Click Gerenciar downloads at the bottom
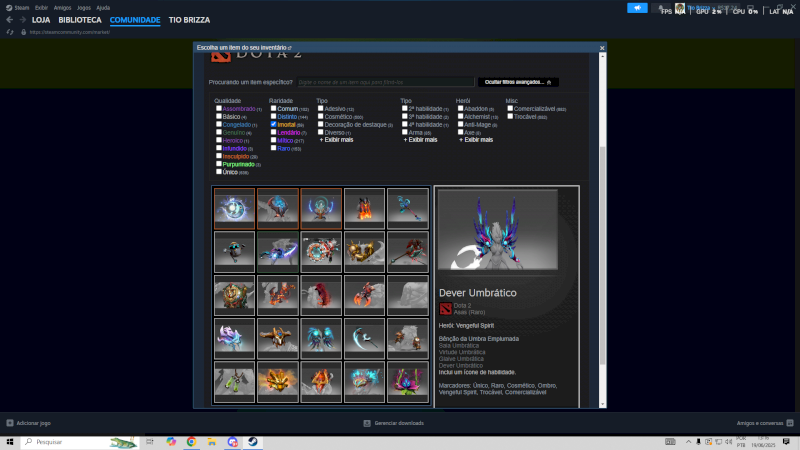This screenshot has height=450, width=800. (x=398, y=423)
